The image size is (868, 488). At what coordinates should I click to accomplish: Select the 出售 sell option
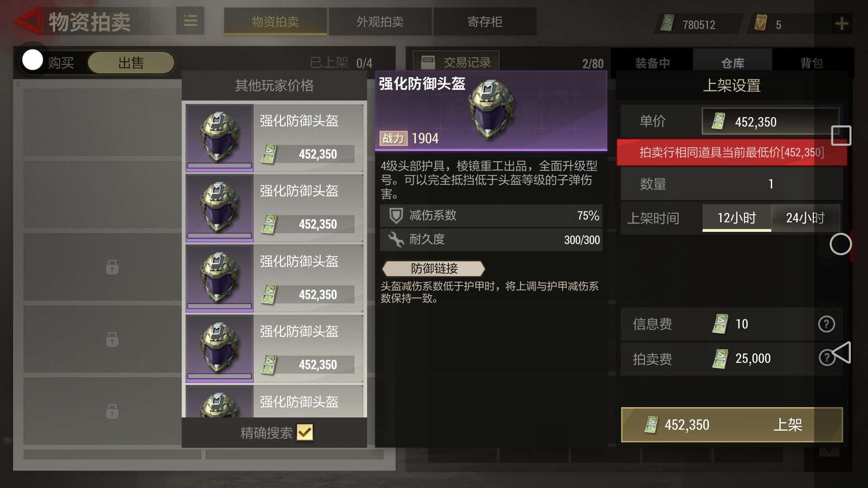131,62
